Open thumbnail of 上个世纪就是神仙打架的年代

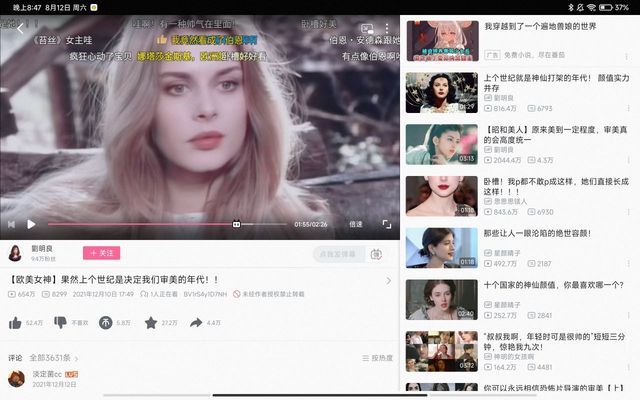coord(442,93)
